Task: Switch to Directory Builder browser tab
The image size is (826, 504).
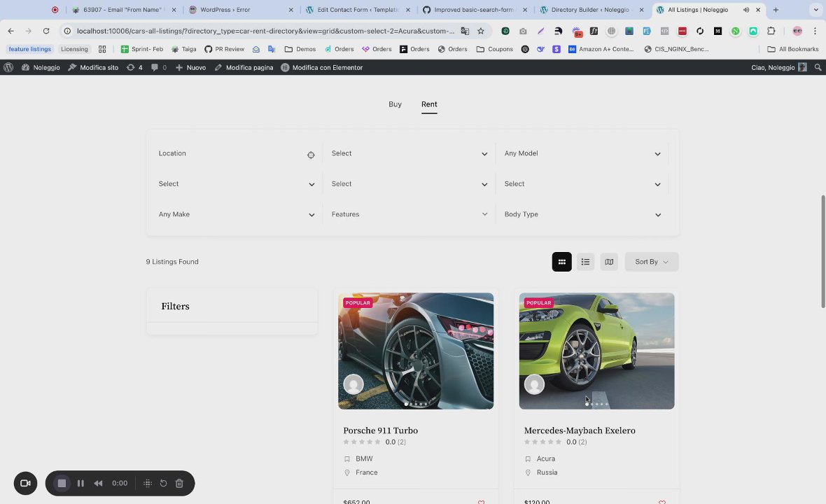Action: point(590,10)
